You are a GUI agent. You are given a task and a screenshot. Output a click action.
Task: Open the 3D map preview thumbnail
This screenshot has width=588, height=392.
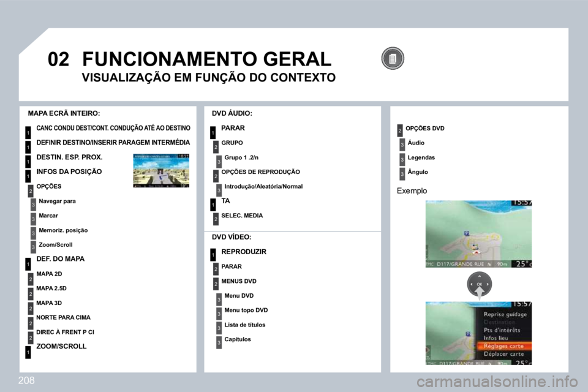pos(161,170)
